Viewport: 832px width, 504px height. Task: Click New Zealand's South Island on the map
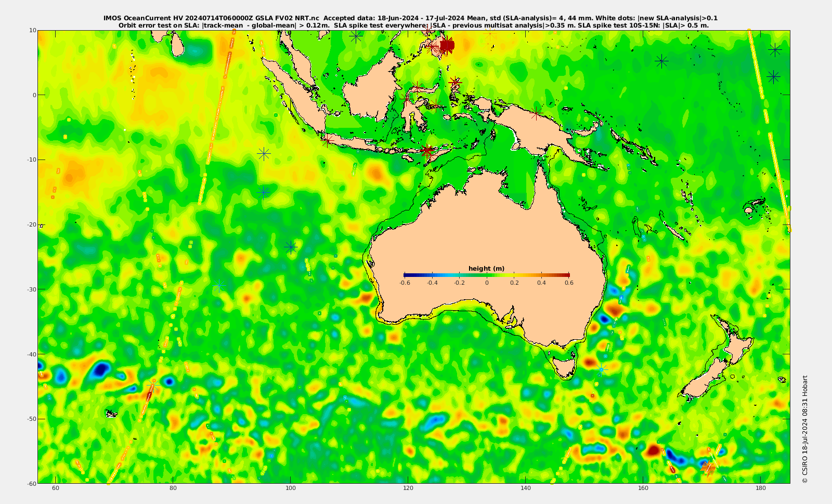705,378
